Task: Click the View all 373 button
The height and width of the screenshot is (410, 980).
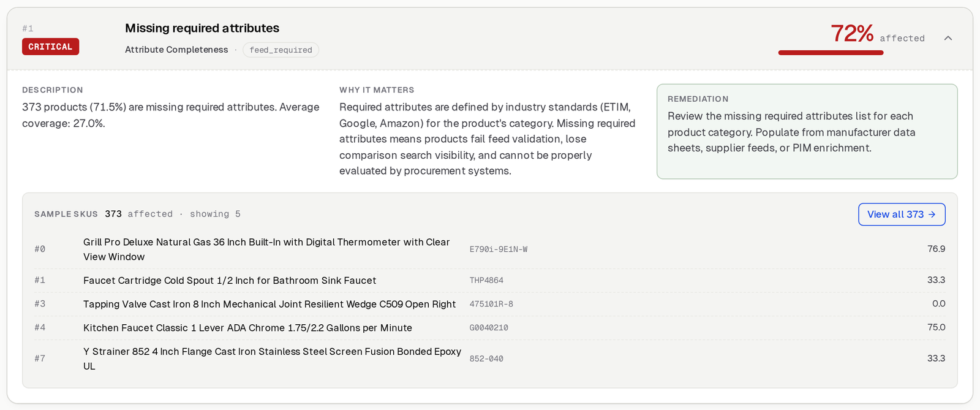Action: point(902,214)
